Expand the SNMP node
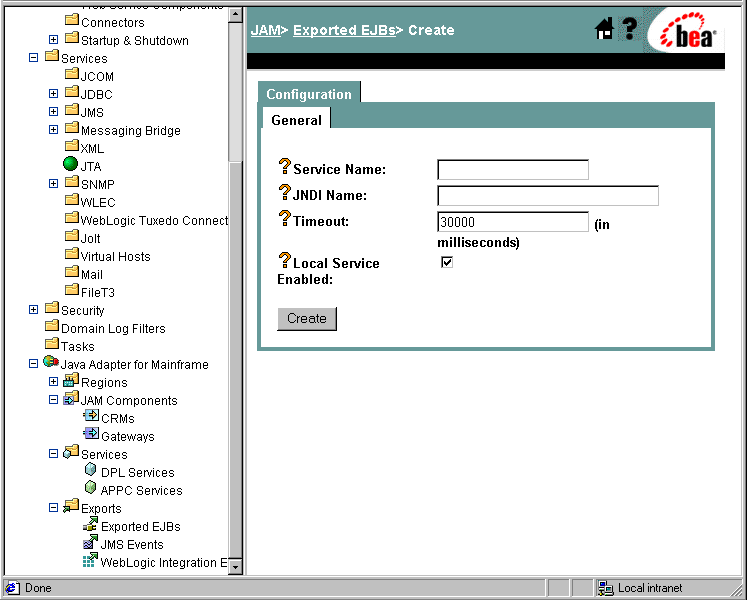The width and height of the screenshot is (747, 600). point(53,183)
